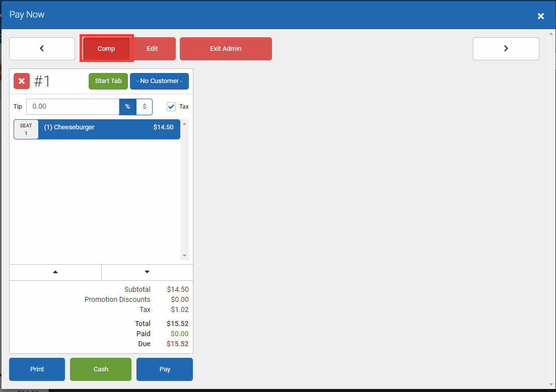This screenshot has height=392, width=556.
Task: Open the No Customer selector
Action: pos(159,81)
